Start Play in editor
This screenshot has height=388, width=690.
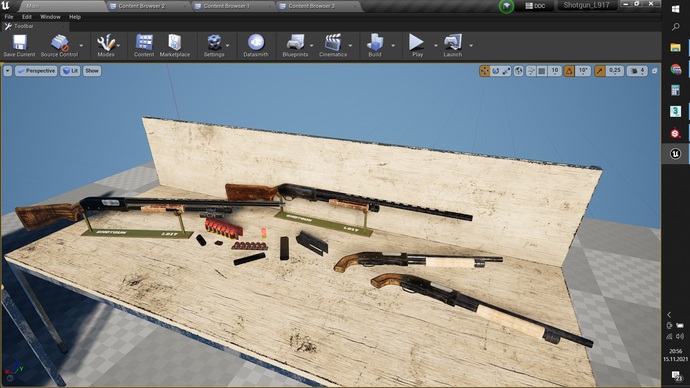coord(417,46)
